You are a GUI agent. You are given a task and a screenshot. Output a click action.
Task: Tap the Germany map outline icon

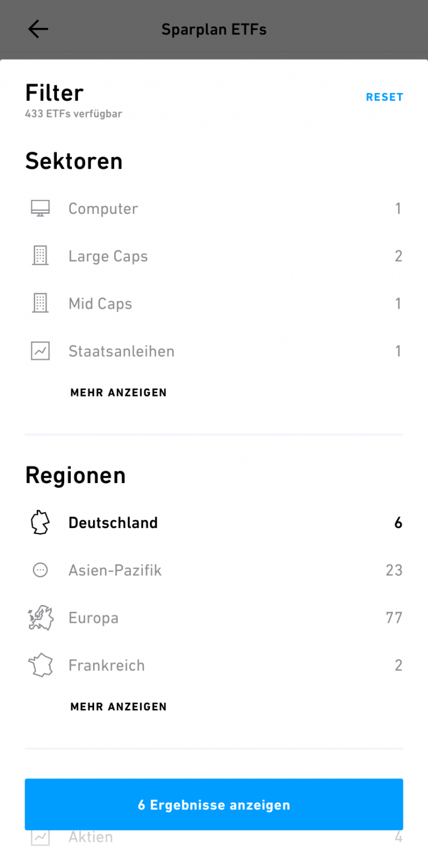pos(40,523)
